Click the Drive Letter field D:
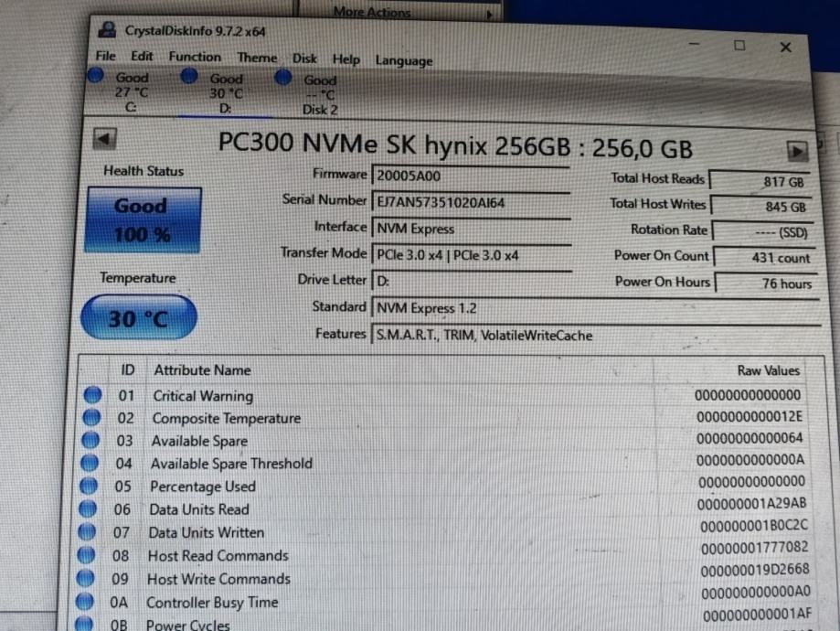Viewport: 840px width, 631px height. (472, 281)
